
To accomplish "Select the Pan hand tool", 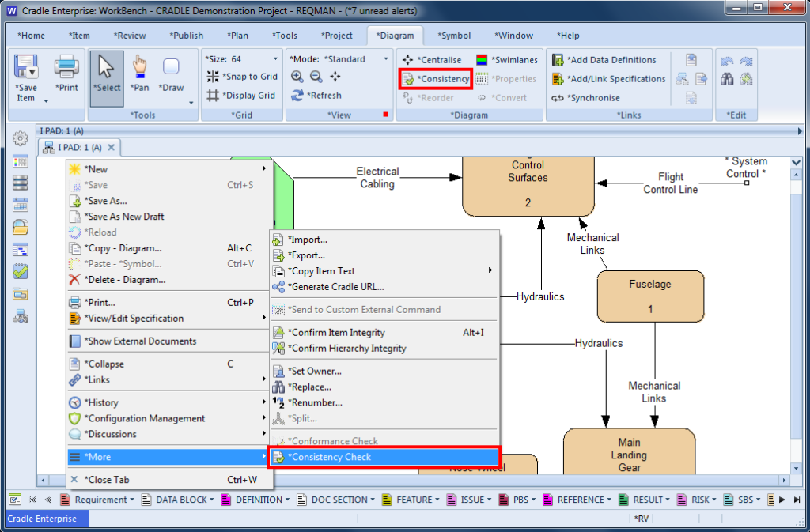I will coord(140,68).
